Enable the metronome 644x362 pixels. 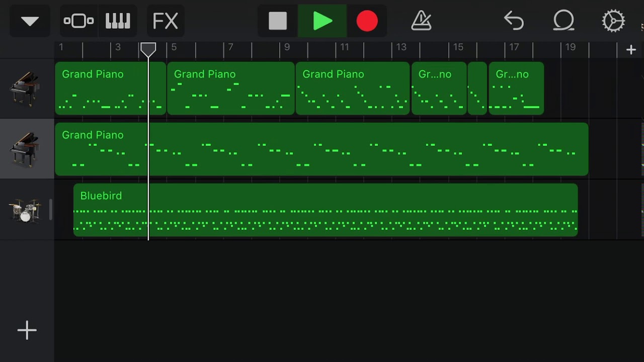(422, 21)
